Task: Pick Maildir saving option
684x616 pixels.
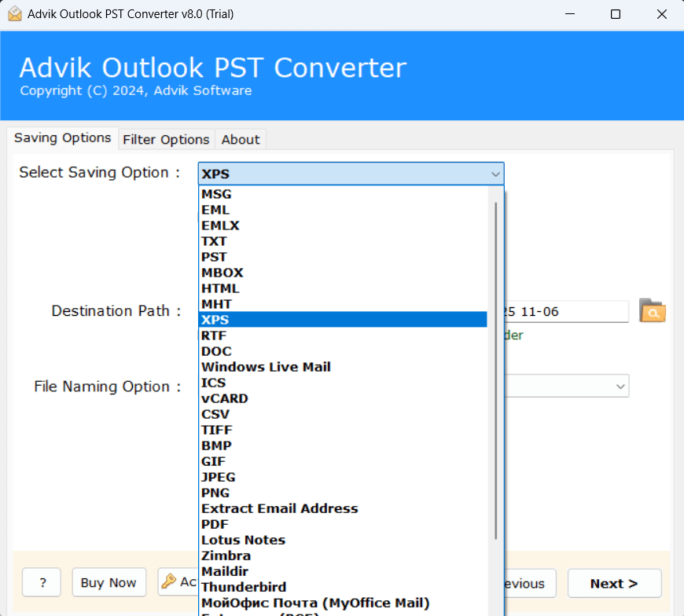Action: (x=343, y=571)
